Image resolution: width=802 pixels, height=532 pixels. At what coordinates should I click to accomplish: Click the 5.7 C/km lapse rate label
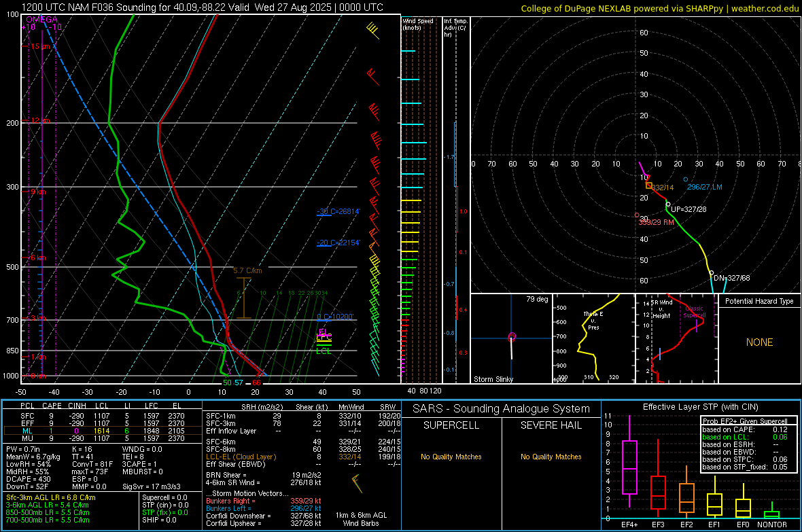[247, 270]
